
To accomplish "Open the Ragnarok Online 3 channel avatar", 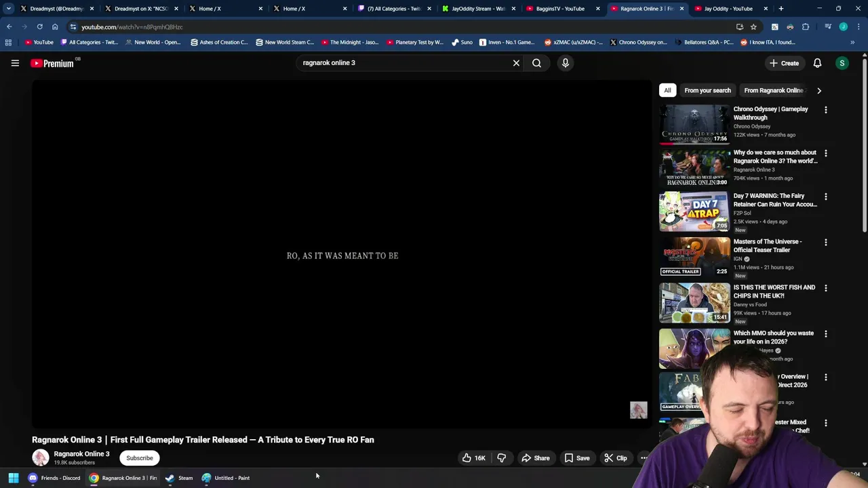I will pyautogui.click(x=41, y=458).
